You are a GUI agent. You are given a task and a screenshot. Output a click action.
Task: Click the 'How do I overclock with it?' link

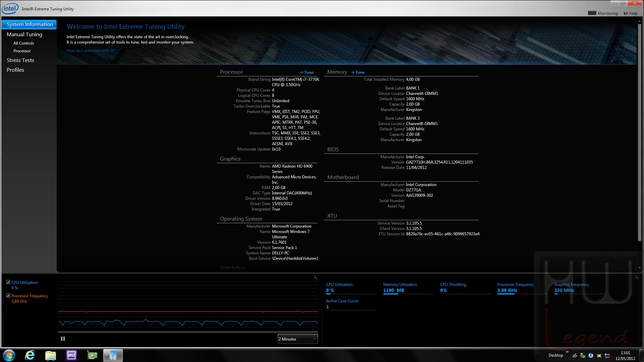91,51
